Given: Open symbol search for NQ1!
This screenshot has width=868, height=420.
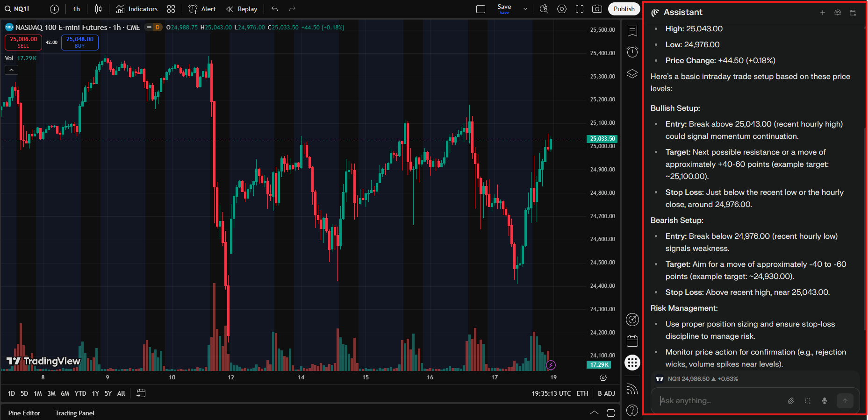Looking at the screenshot, I should click(x=18, y=9).
